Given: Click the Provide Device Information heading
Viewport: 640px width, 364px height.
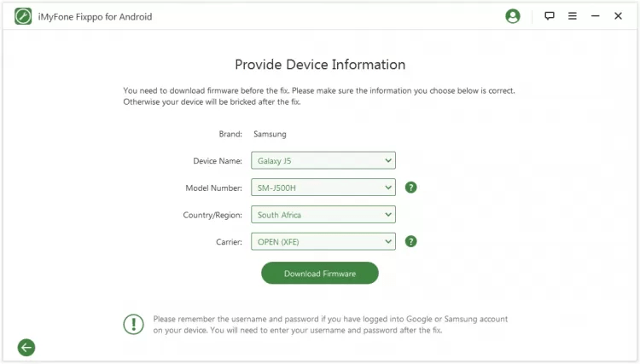Looking at the screenshot, I should coord(320,65).
